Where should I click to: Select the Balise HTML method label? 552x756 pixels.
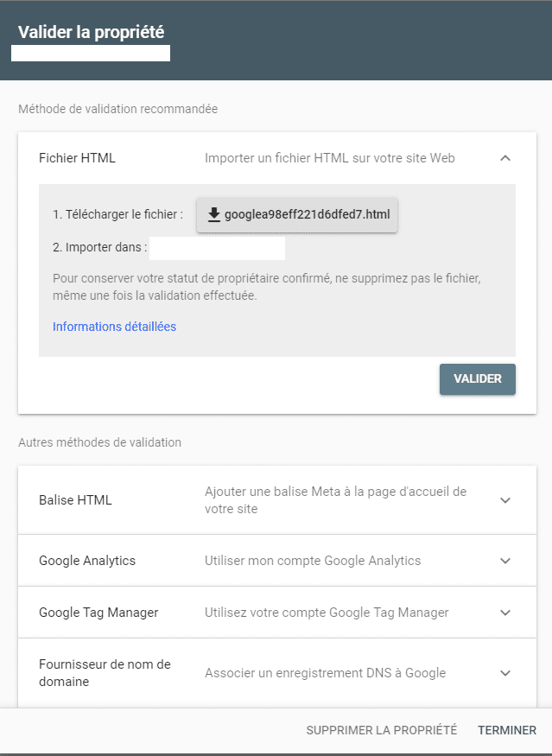point(75,500)
